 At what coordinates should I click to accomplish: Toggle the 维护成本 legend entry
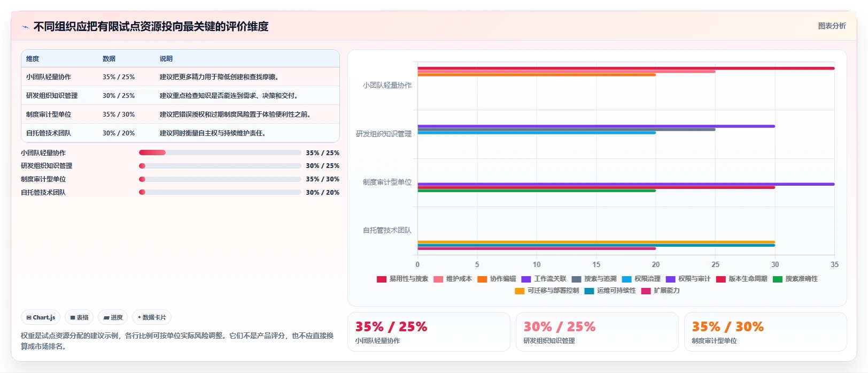point(453,279)
